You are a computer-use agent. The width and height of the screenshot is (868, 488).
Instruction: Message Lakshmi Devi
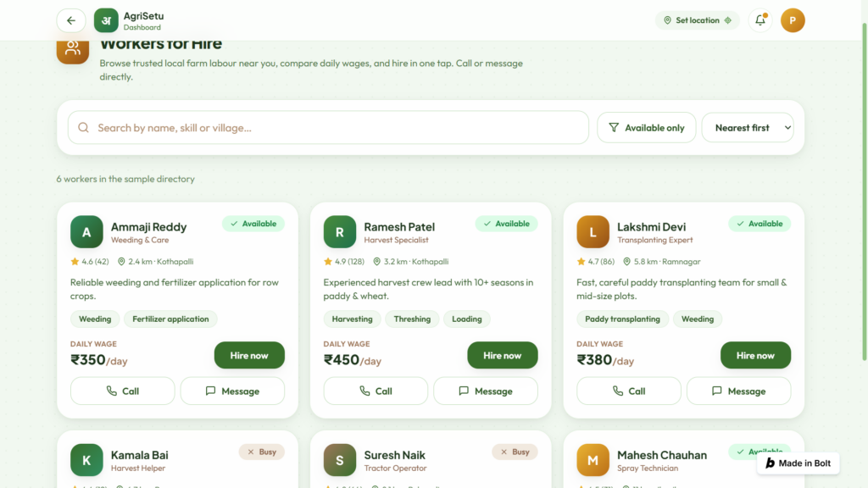738,391
